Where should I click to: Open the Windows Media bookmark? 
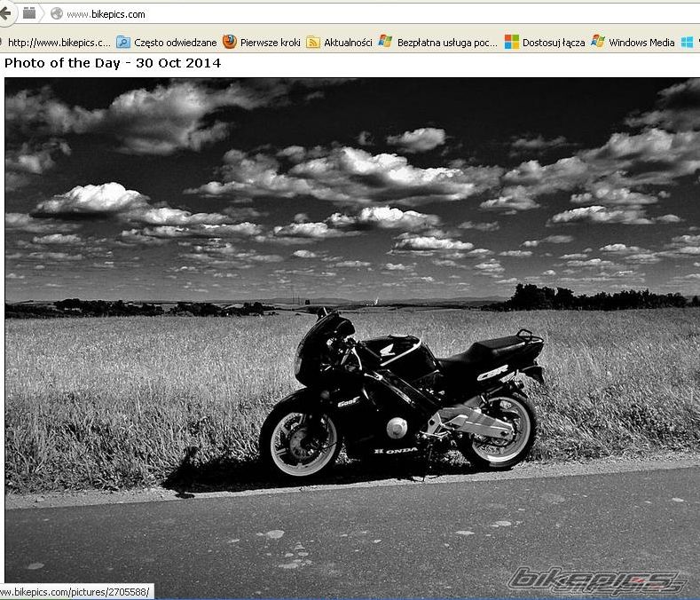(641, 42)
